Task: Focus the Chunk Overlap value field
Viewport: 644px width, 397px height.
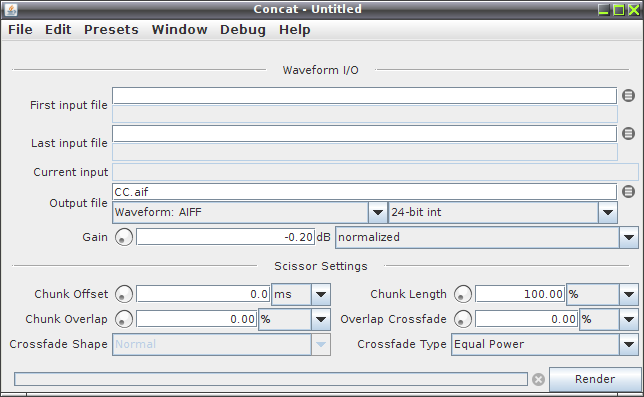Action: click(197, 319)
